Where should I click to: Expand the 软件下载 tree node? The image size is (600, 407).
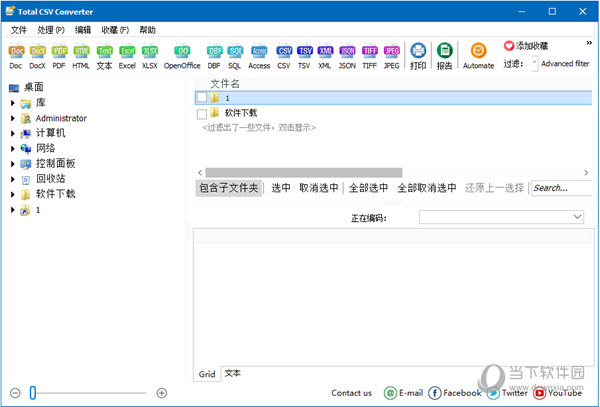[13, 194]
